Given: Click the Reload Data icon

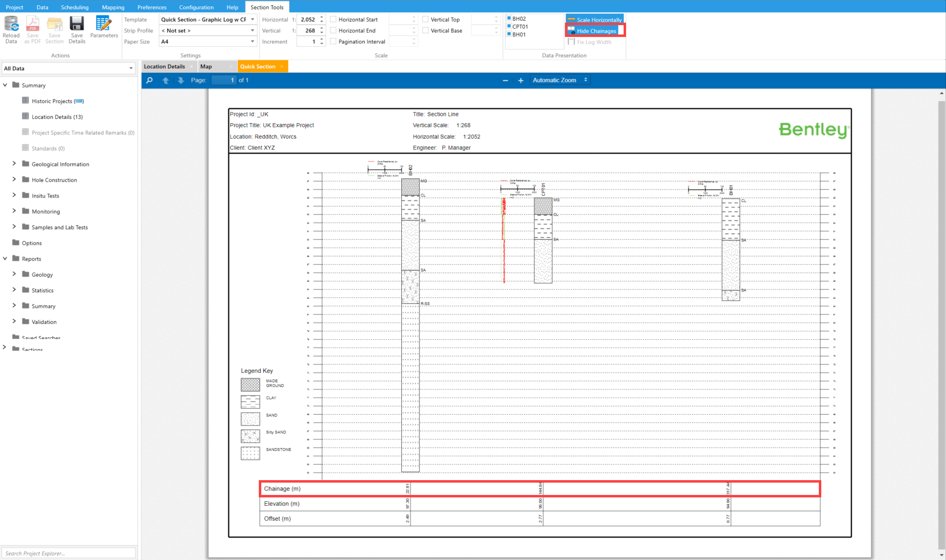Looking at the screenshot, I should 11,24.
